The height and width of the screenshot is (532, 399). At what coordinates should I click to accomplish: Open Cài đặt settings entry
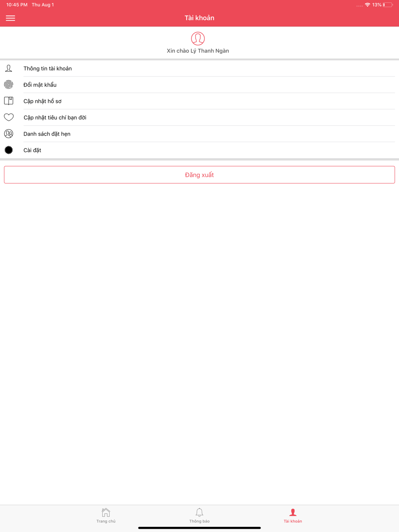tap(199, 150)
